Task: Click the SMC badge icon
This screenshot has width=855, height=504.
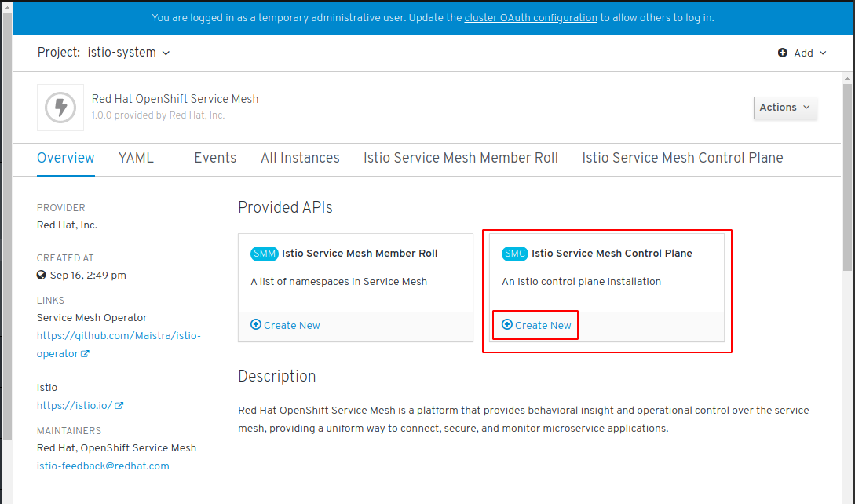Action: click(x=515, y=254)
